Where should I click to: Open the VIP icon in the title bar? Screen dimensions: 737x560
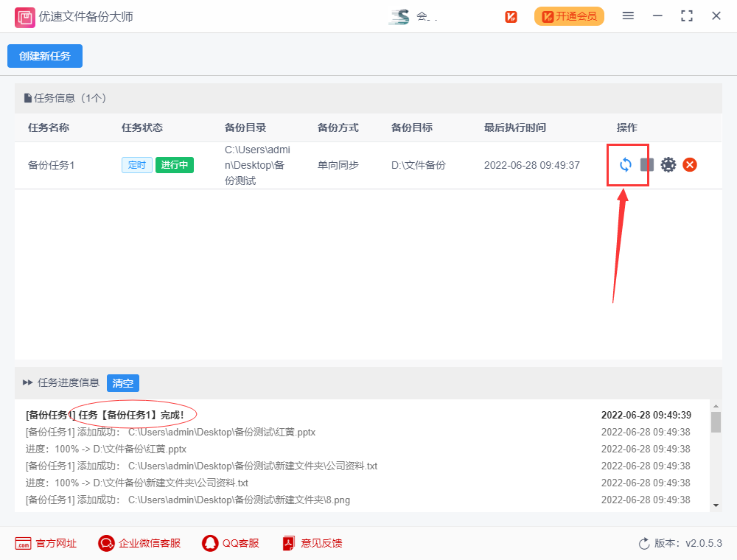point(511,15)
